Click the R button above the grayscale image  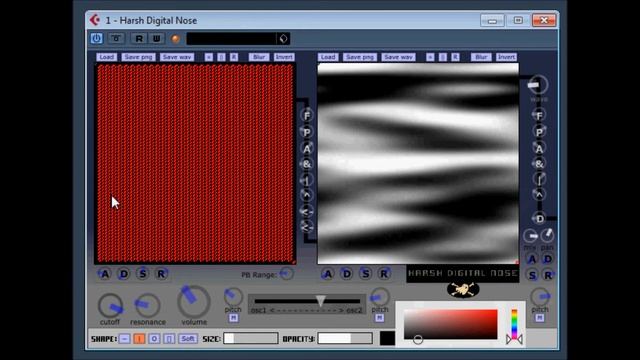coord(456,57)
